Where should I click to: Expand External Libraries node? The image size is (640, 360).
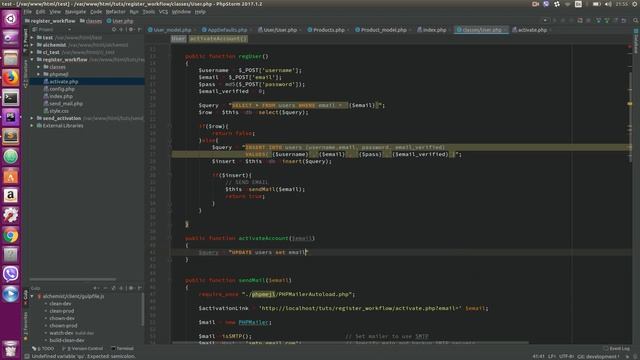[x=32, y=126]
